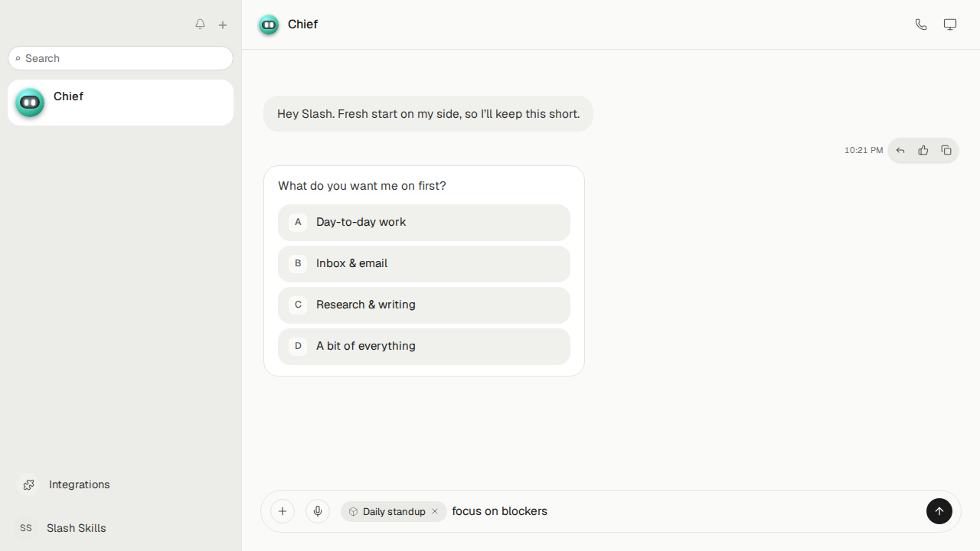Start a voice call with Chief

click(921, 24)
